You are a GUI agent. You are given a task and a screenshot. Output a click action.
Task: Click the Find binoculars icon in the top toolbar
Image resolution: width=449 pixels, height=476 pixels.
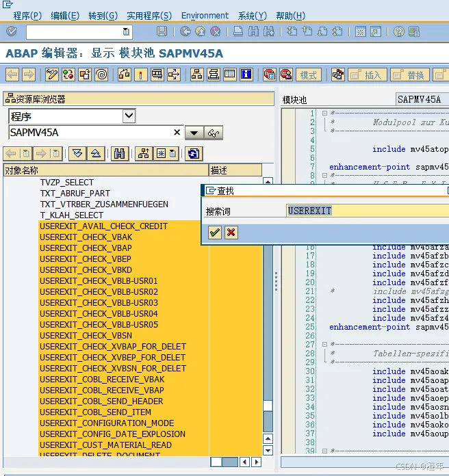click(253, 31)
